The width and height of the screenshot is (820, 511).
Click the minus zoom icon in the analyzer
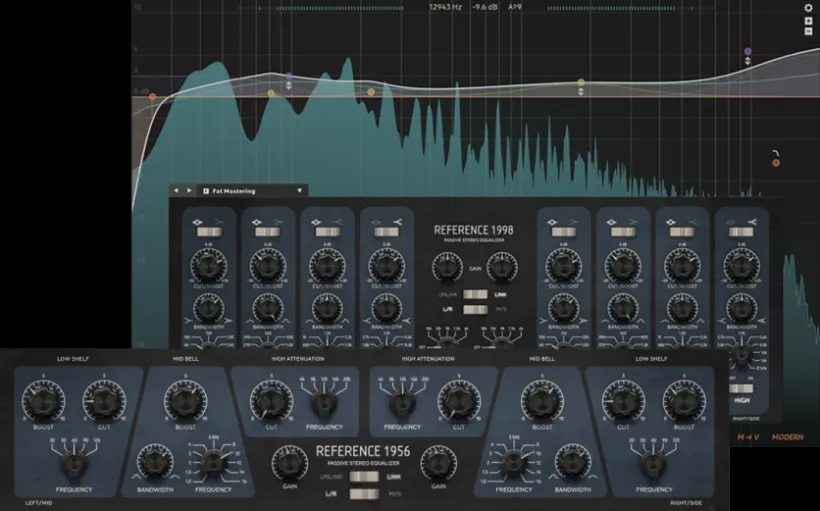(808, 31)
